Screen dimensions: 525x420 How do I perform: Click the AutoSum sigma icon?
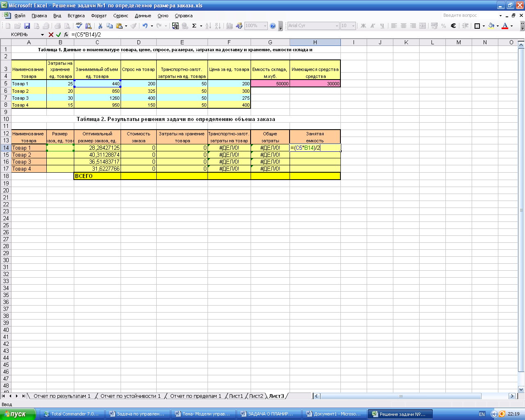[194, 25]
